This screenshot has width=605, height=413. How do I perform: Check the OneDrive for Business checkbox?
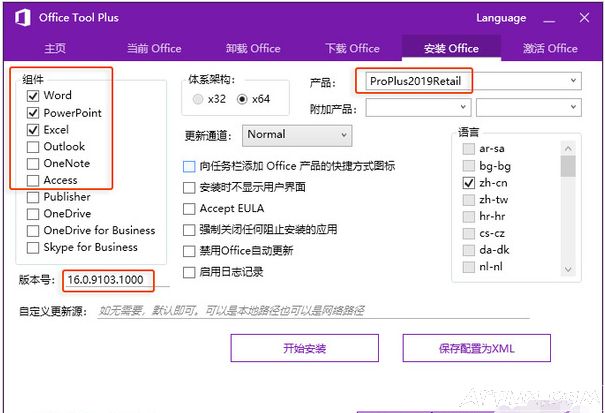[x=33, y=231]
